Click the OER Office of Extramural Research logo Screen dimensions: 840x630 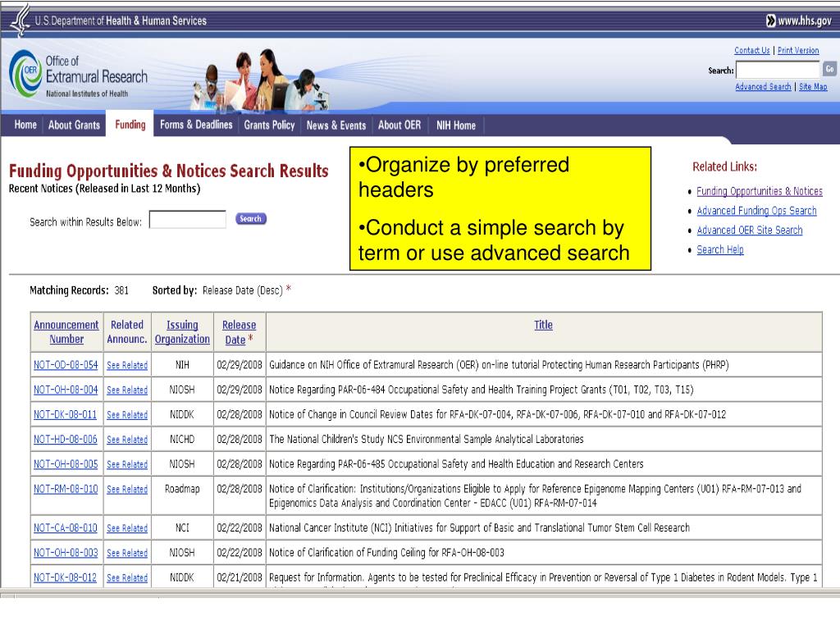coord(78,74)
